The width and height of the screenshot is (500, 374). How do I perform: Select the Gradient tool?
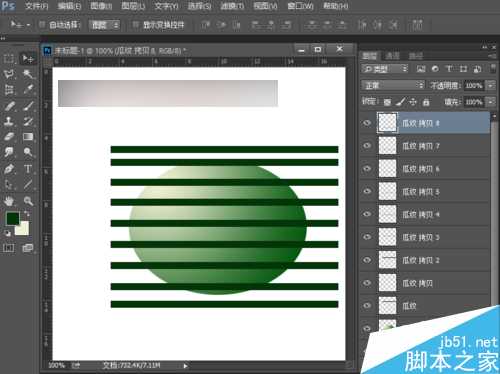click(x=28, y=137)
